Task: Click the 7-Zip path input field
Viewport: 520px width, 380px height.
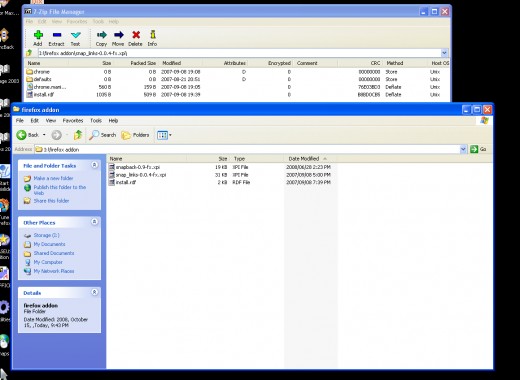Action: click(239, 53)
